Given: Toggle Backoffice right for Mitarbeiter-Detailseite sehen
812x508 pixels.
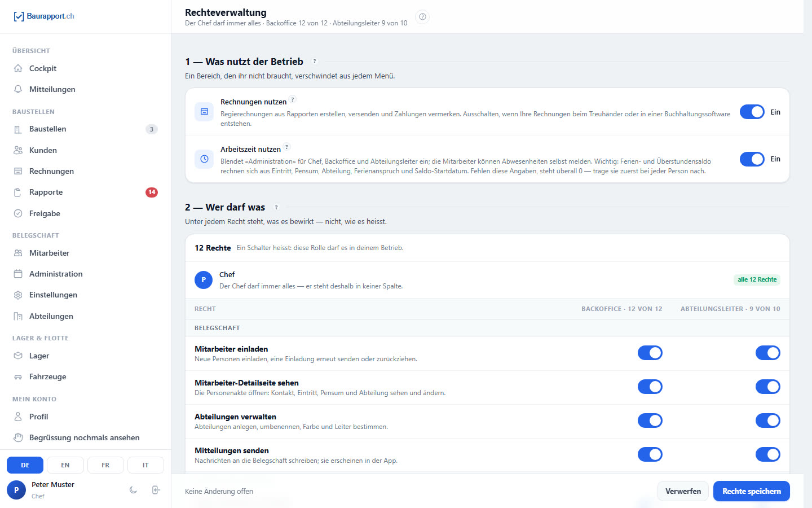Looking at the screenshot, I should [x=650, y=387].
